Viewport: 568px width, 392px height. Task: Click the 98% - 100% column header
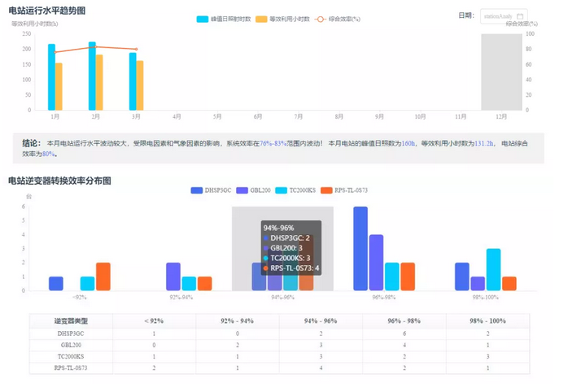487,320
